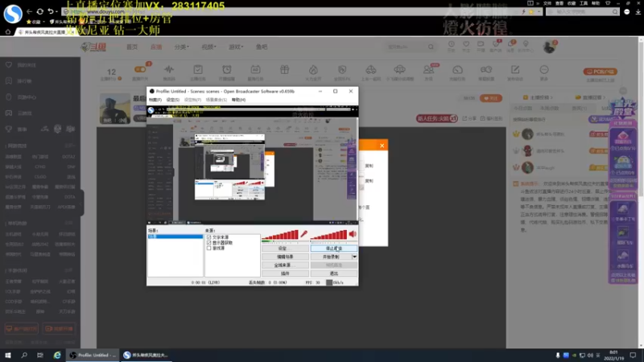Viewport: 644px width, 362px height.
Task: Open Douyu history clock icon in header
Action: (x=452, y=46)
